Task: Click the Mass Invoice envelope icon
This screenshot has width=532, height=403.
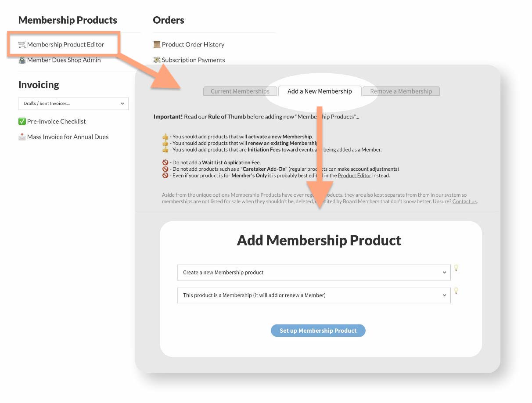Action: click(22, 137)
